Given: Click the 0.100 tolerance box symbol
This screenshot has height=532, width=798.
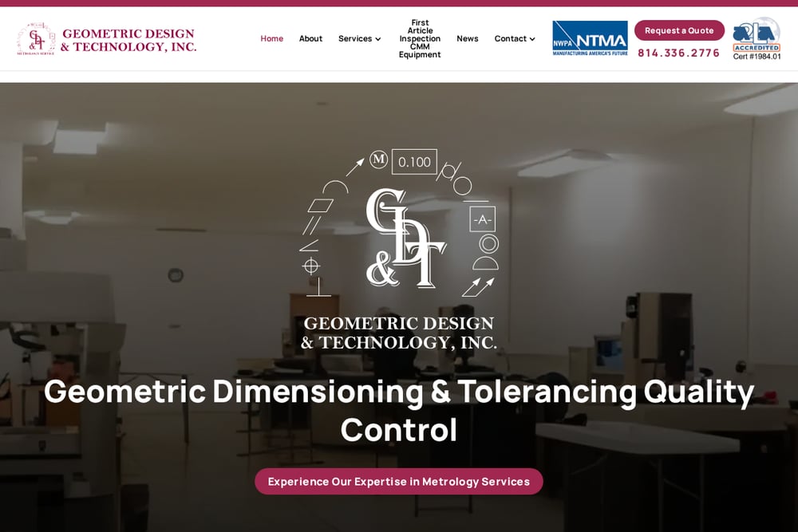Looking at the screenshot, I should point(414,162).
